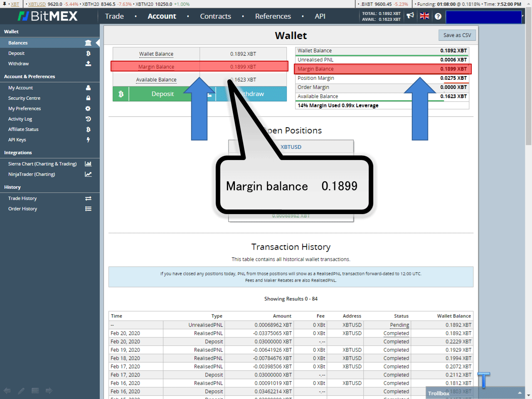
Task: Click the NinjaTrader line chart icon
Action: coord(88,174)
